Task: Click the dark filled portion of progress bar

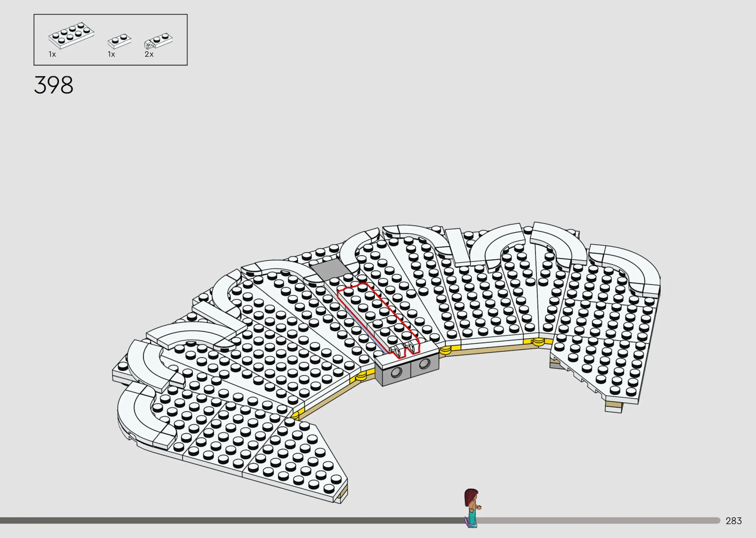Action: (x=232, y=521)
